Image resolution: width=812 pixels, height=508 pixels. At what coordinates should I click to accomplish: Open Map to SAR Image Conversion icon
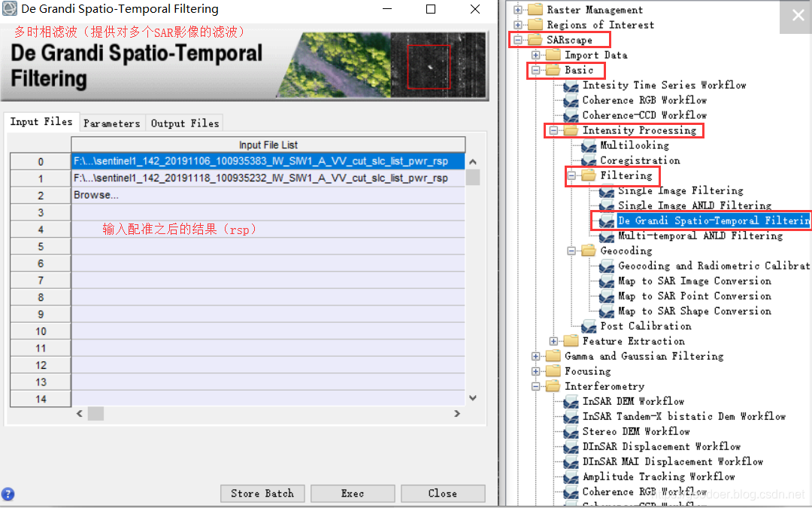tap(607, 281)
